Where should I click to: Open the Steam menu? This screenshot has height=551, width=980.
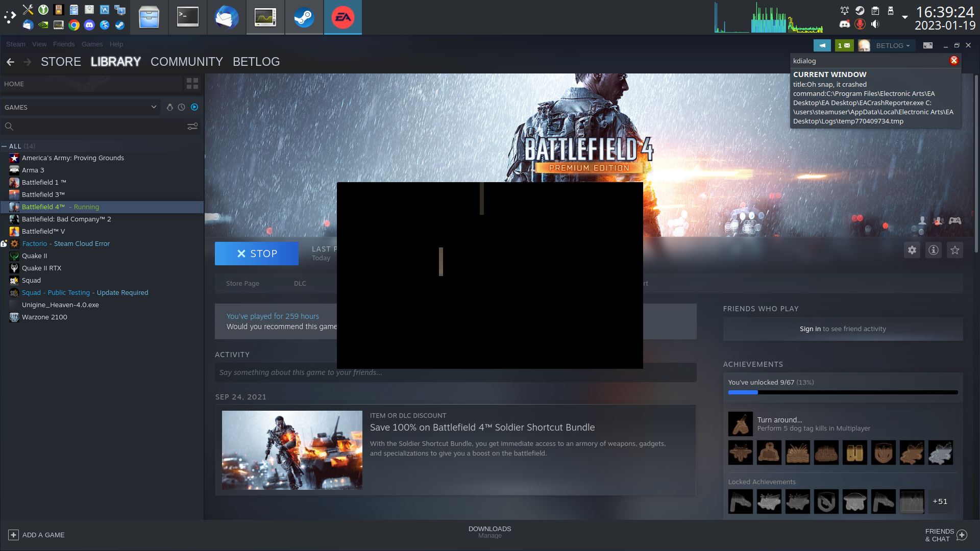(16, 44)
